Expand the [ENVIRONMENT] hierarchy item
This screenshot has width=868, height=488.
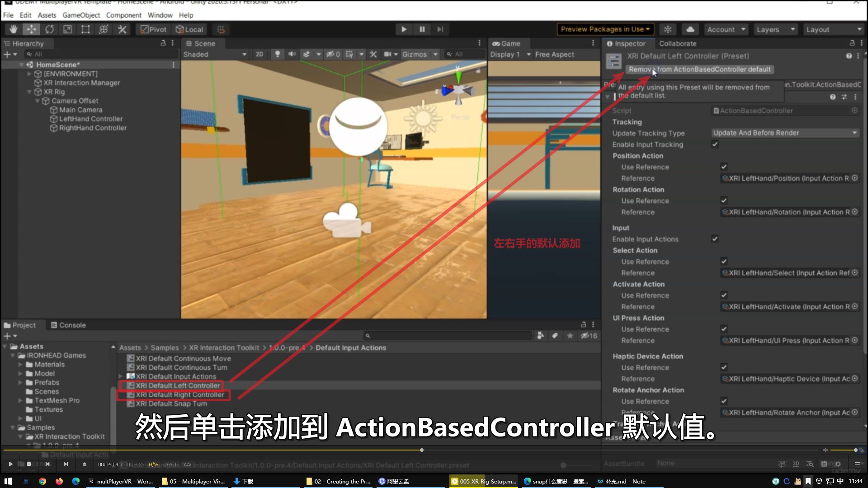[x=29, y=74]
